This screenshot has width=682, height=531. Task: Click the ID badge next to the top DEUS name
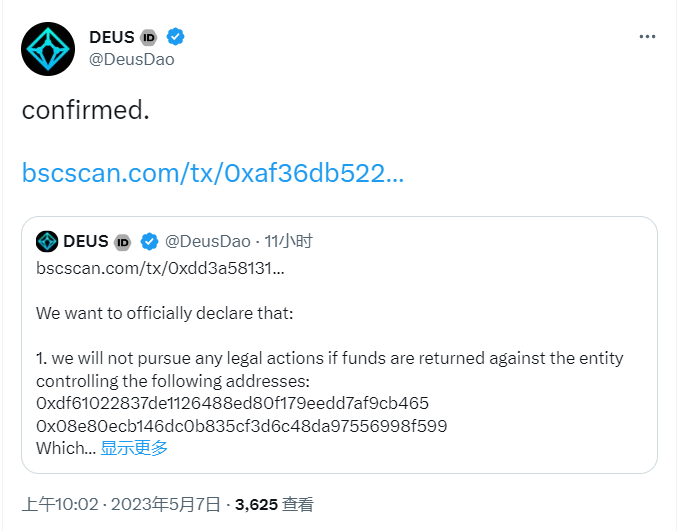(x=149, y=38)
